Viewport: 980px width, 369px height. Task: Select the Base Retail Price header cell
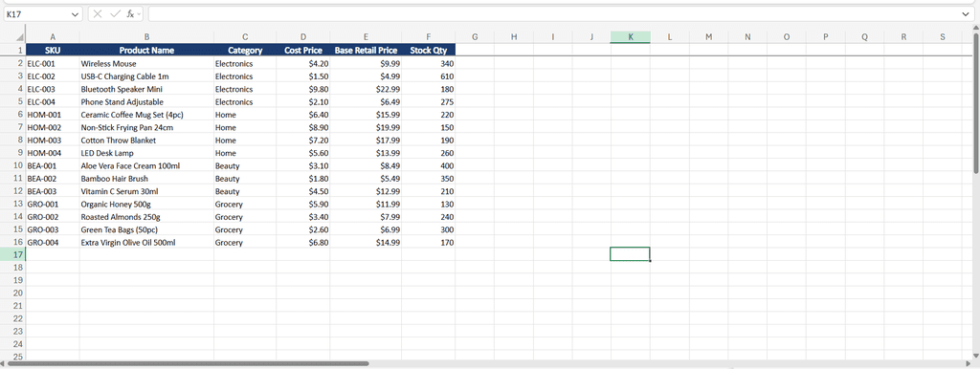coord(366,50)
